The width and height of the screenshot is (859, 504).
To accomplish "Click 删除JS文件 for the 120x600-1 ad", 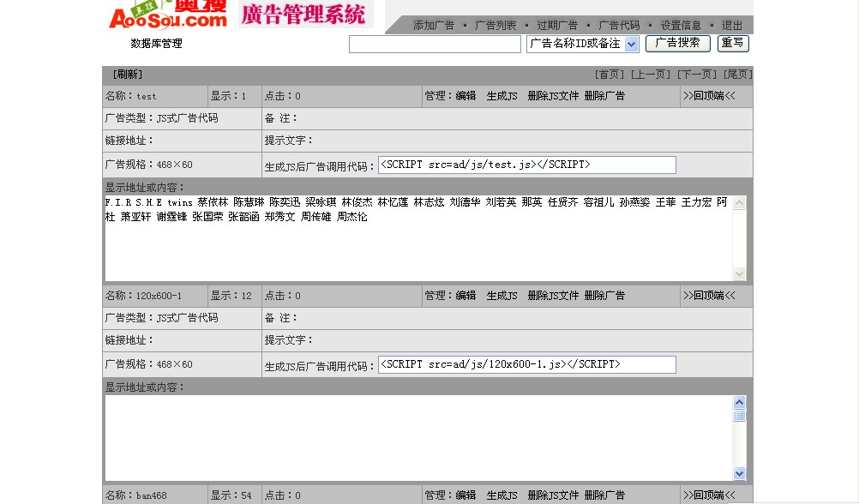I will (x=553, y=296).
